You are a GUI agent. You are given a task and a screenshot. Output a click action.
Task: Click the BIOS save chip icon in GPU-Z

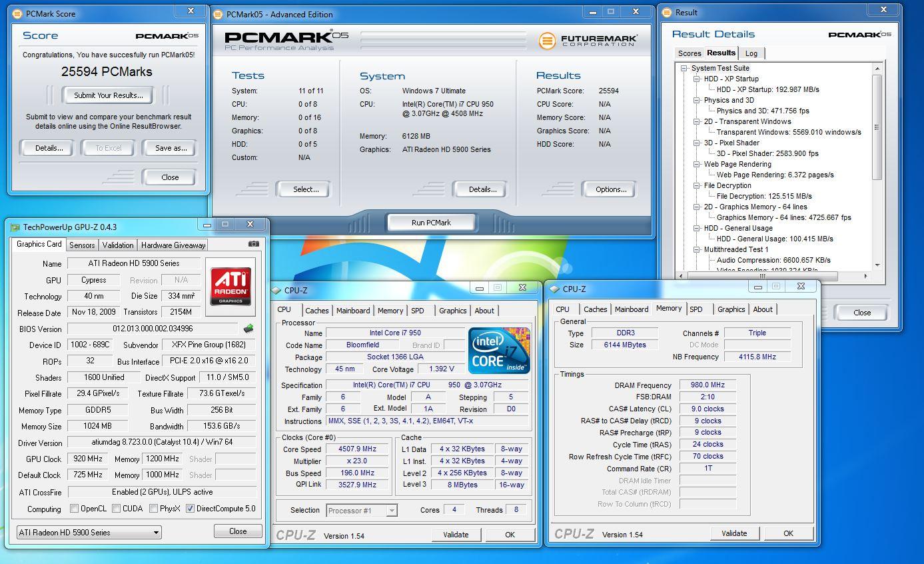click(248, 328)
